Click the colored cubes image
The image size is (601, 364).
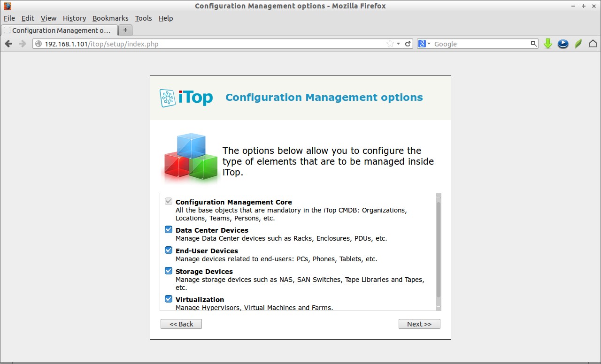[x=190, y=159]
